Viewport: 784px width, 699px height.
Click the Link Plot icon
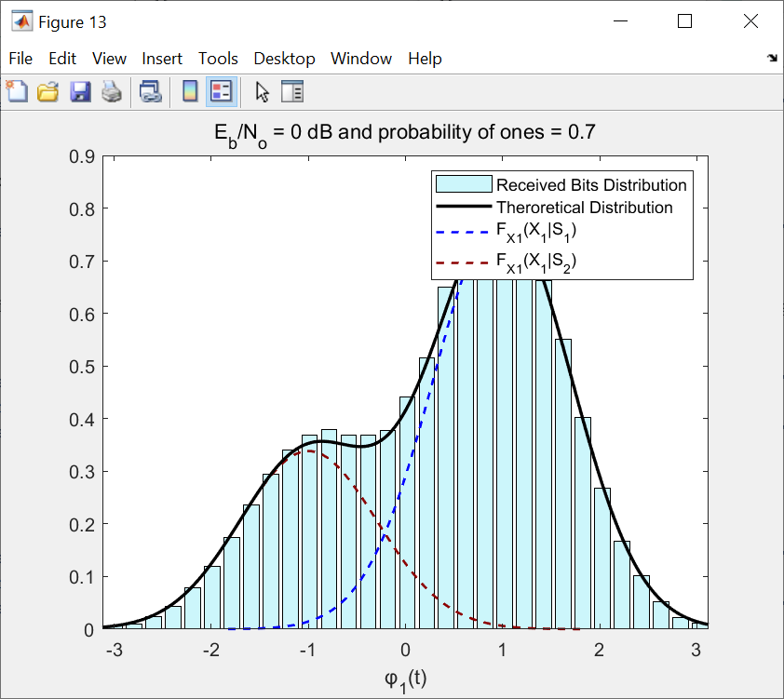click(151, 92)
